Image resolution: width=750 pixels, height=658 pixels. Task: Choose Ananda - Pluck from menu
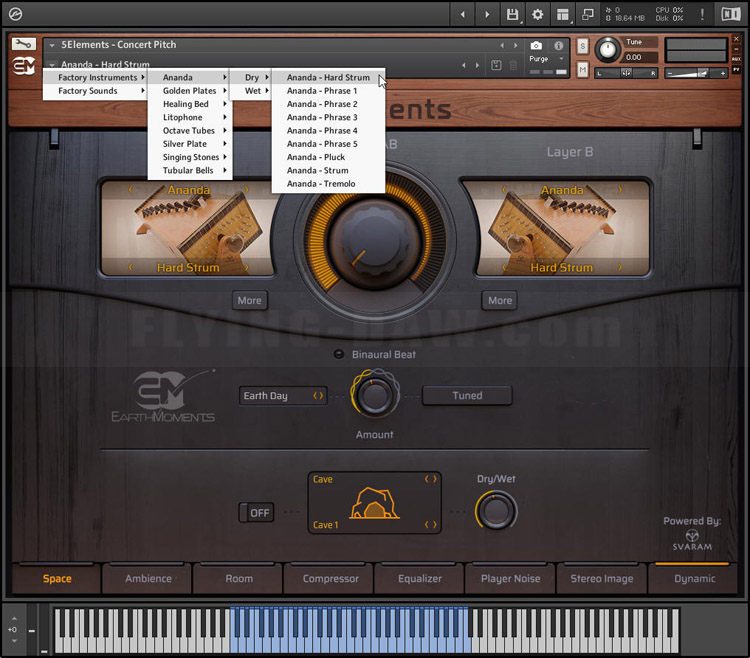click(x=328, y=157)
